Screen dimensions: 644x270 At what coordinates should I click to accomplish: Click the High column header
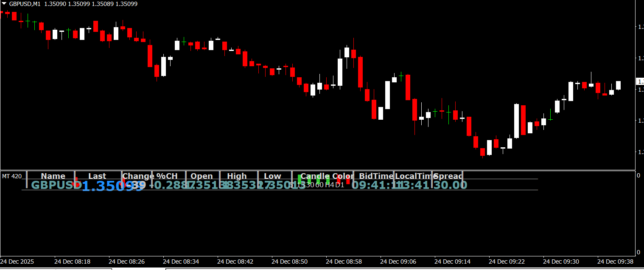pos(237,176)
